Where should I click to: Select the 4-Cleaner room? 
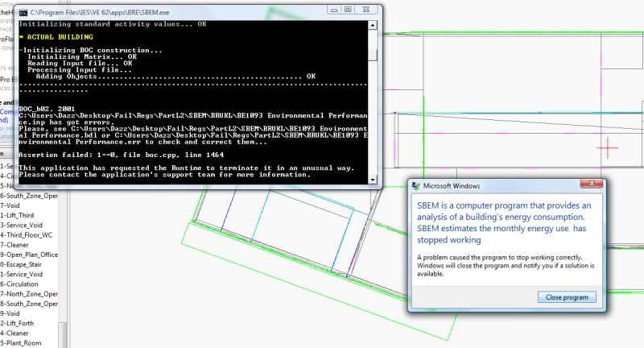pyautogui.click(x=14, y=333)
